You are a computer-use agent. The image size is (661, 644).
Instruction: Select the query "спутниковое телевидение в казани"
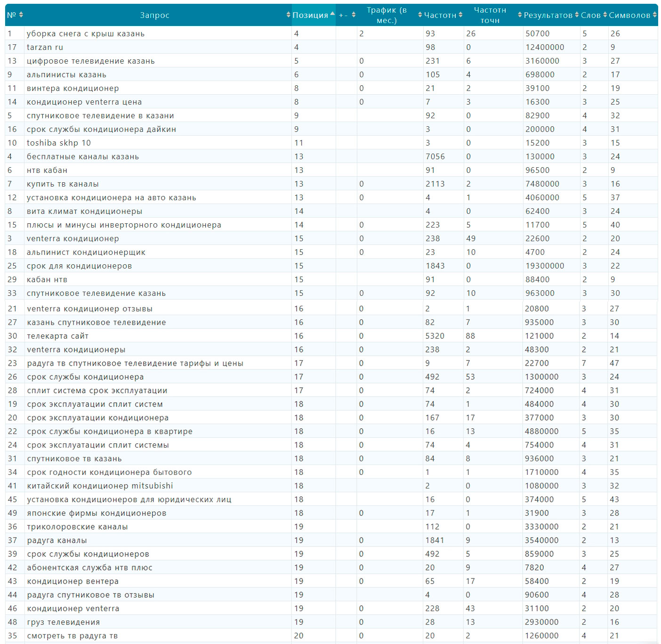100,115
